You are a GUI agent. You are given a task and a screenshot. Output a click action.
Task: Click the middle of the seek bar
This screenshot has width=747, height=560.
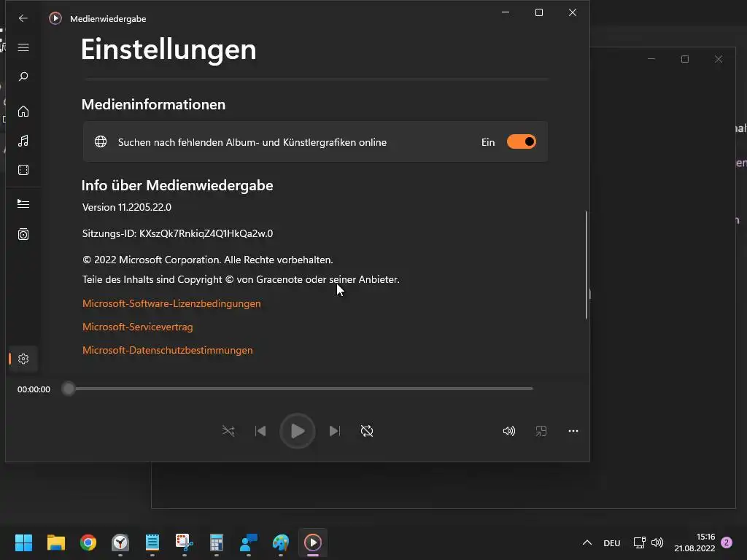click(x=301, y=389)
